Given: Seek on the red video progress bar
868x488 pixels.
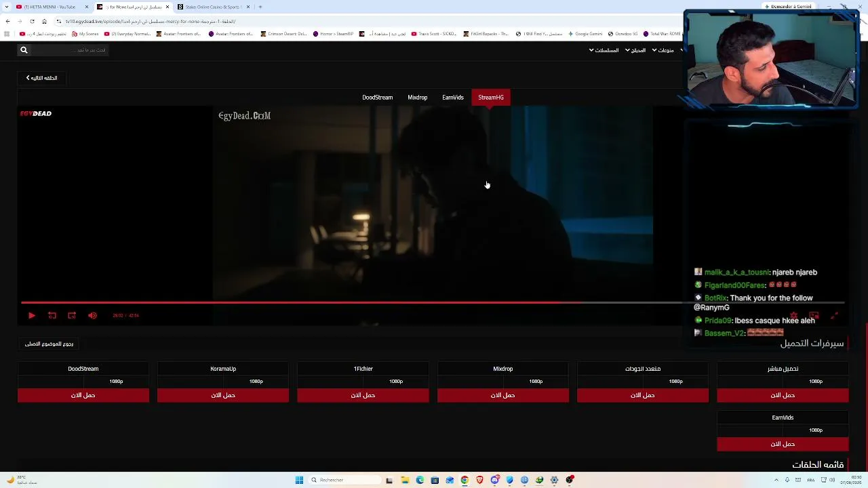Looking at the screenshot, I should tap(433, 302).
